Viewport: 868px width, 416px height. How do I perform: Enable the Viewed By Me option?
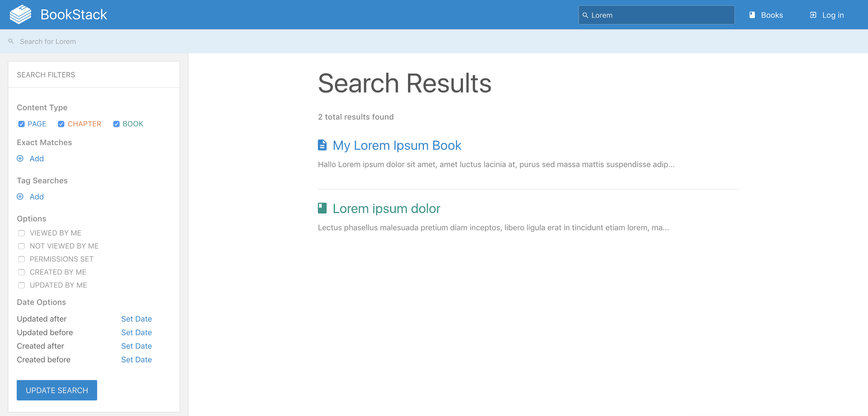click(x=21, y=233)
